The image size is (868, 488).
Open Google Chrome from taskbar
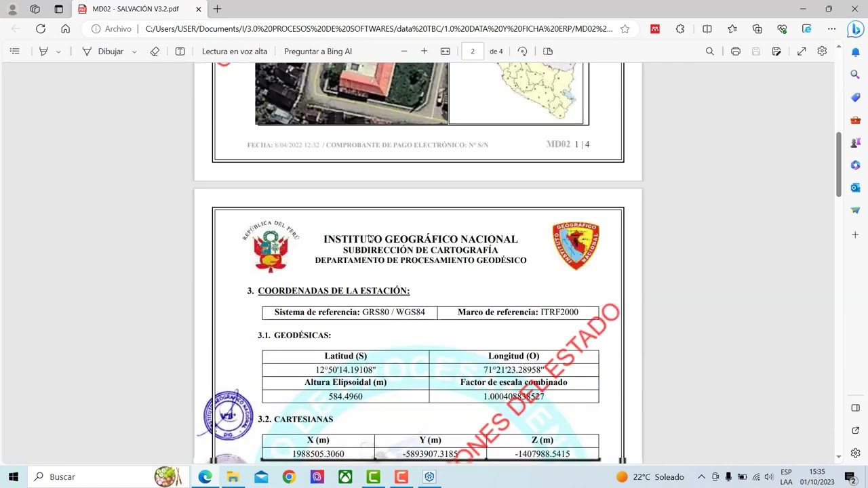[289, 476]
